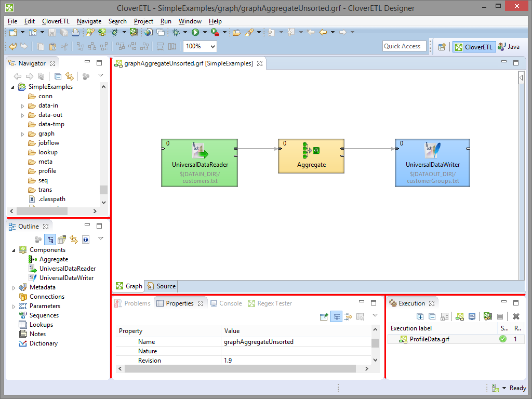532x399 pixels.
Task: Collapse the Components node in Outline
Action: 14,250
